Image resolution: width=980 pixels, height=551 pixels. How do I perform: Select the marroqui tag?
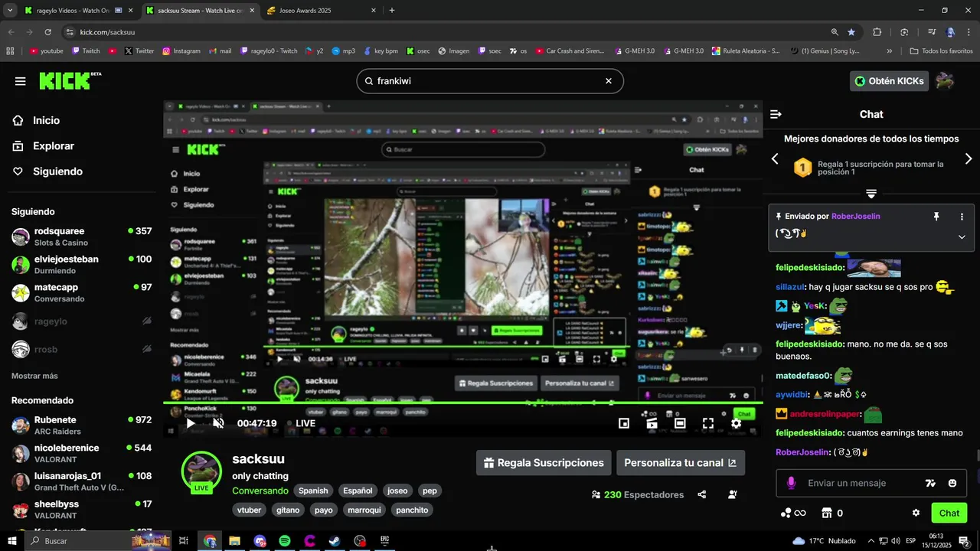[x=364, y=510]
